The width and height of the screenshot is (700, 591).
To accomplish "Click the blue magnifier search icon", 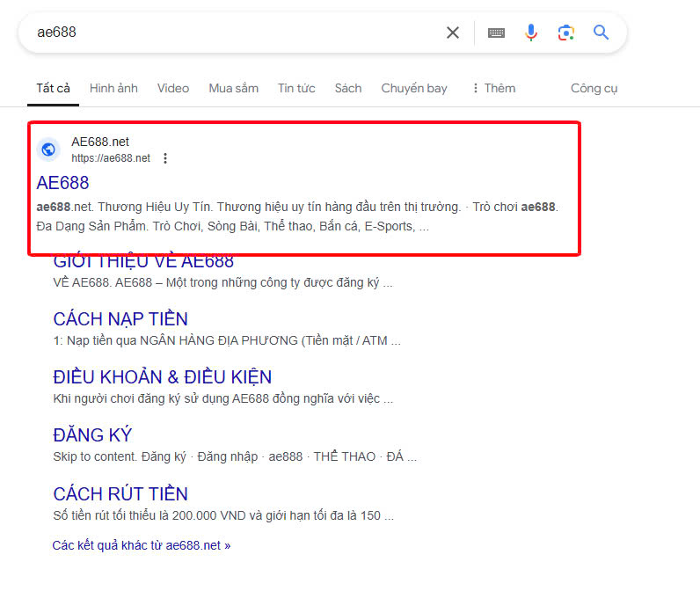I will coord(601,33).
